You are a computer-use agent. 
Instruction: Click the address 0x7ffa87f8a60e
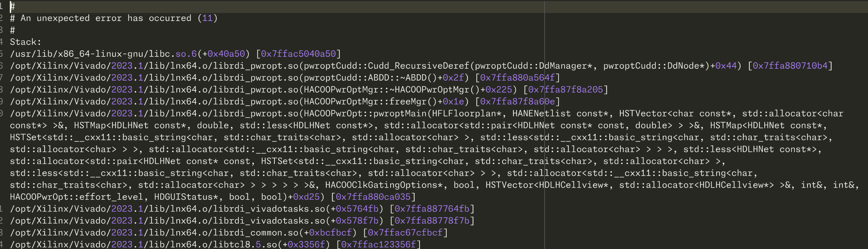pos(517,102)
